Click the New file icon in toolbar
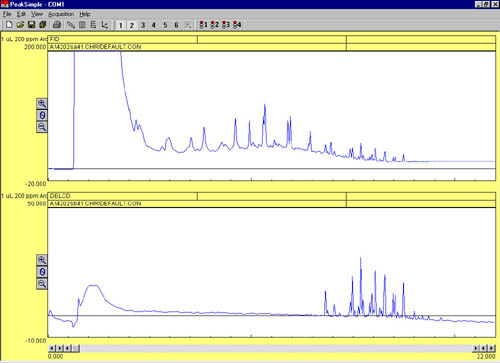The width and height of the screenshot is (500, 363). [9, 25]
